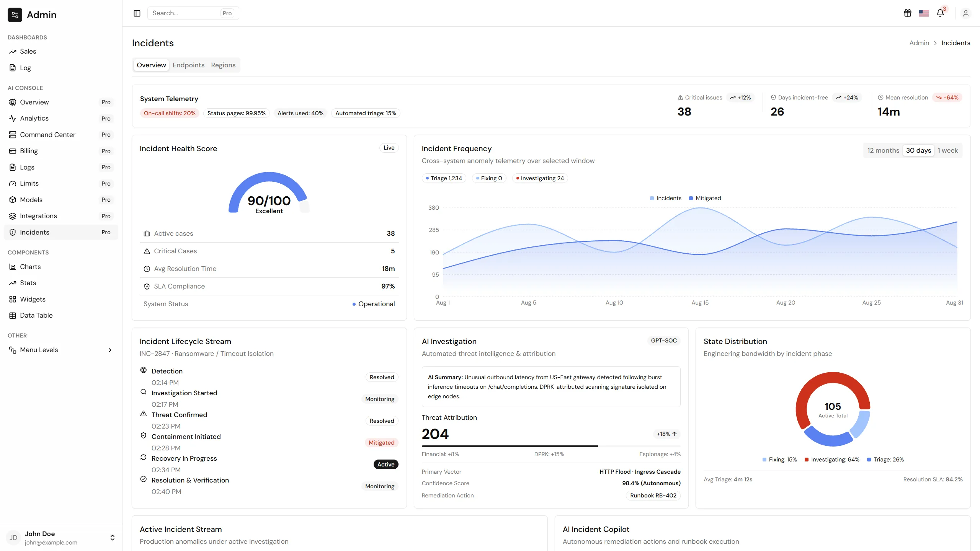This screenshot has height=551, width=980.
Task: Toggle the sidebar panel icon
Action: click(137, 13)
